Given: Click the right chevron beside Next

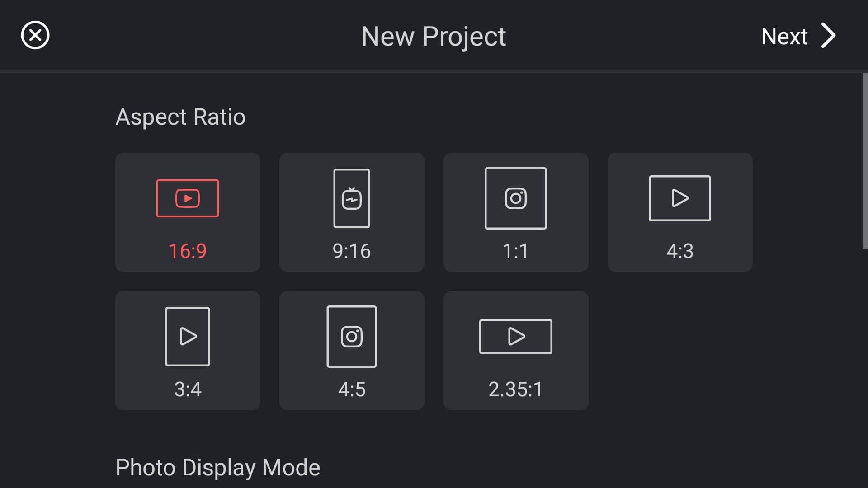Looking at the screenshot, I should point(829,36).
